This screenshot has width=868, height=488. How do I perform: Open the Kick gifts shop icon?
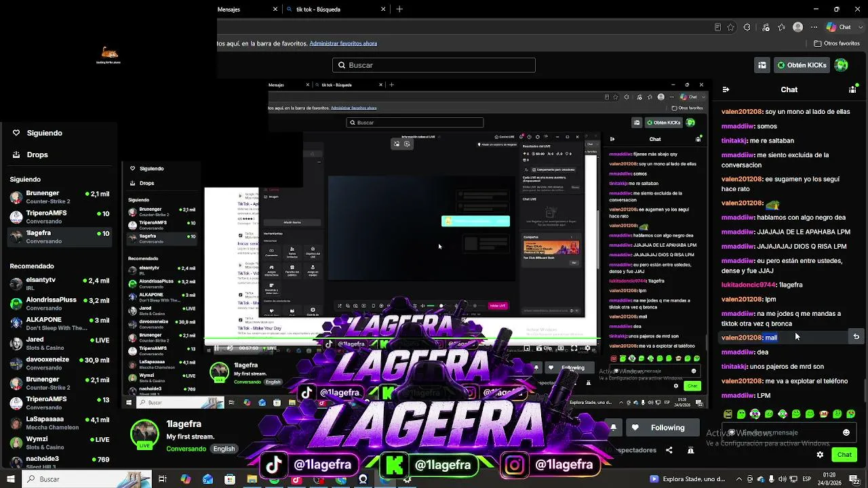tap(762, 65)
